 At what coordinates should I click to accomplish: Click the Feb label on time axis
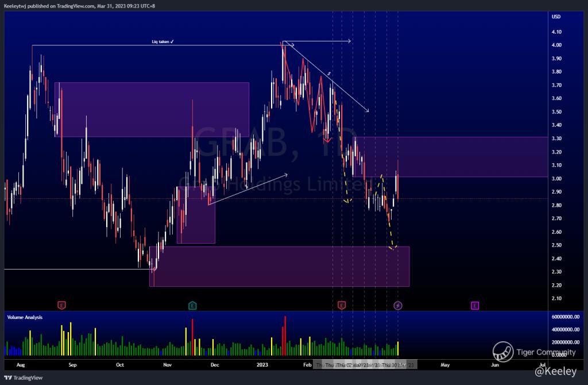click(307, 365)
